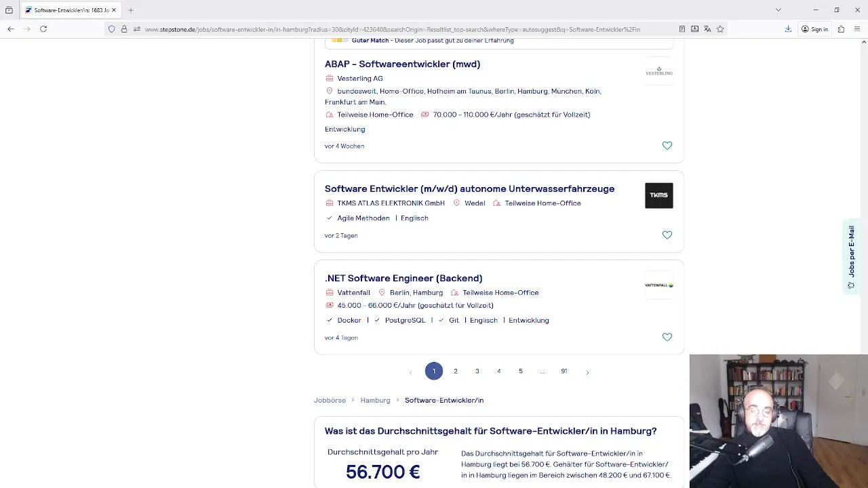This screenshot has height=488, width=868.
Task: Go to results page 4
Action: tap(499, 371)
